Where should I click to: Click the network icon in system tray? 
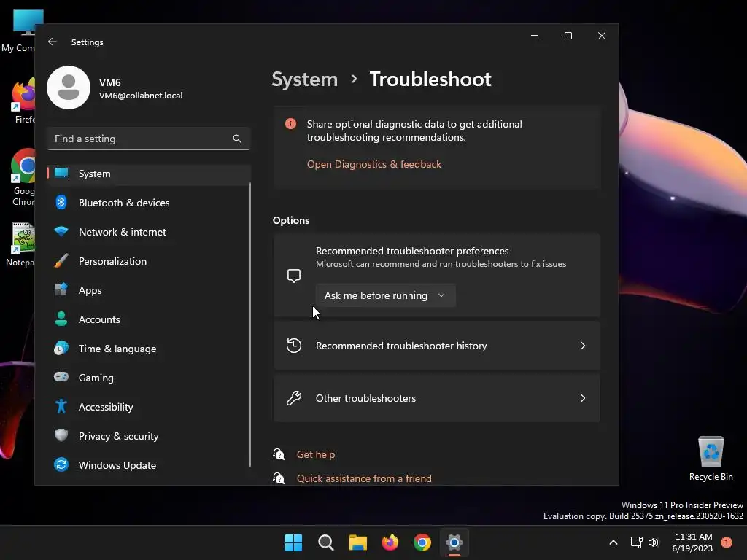click(636, 542)
